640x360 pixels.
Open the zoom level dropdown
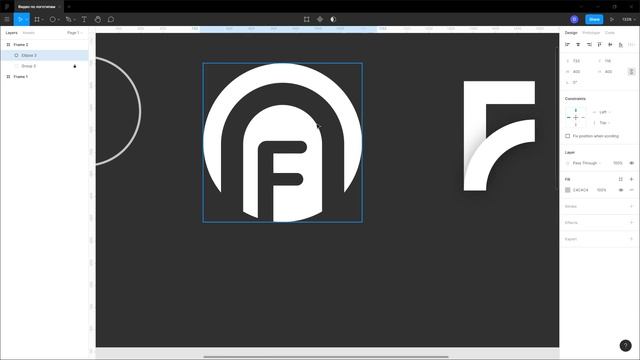[628, 19]
